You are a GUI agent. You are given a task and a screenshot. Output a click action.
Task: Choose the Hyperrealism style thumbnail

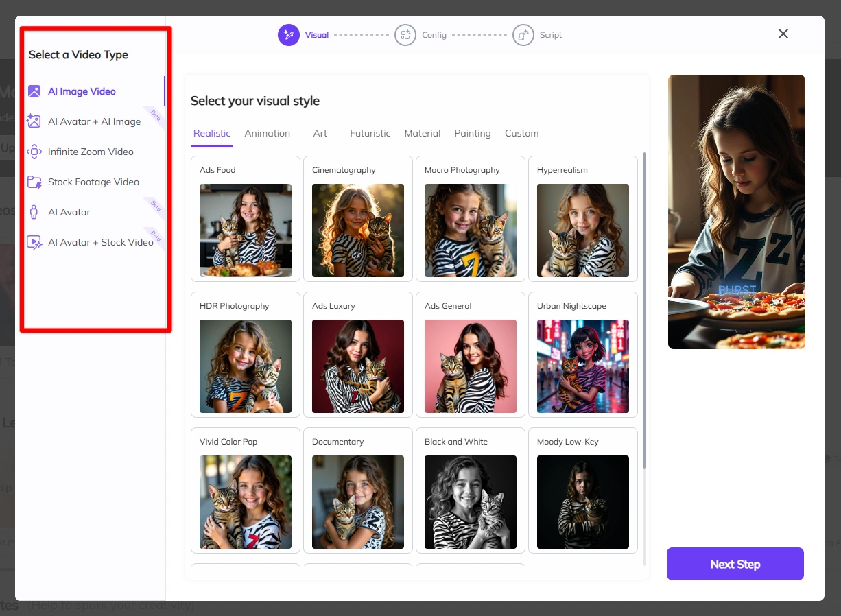click(x=583, y=230)
